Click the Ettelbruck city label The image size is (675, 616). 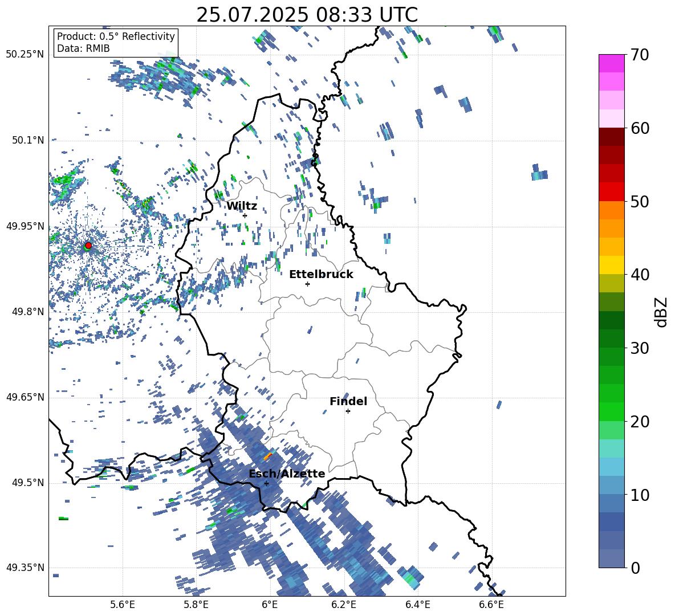[321, 275]
